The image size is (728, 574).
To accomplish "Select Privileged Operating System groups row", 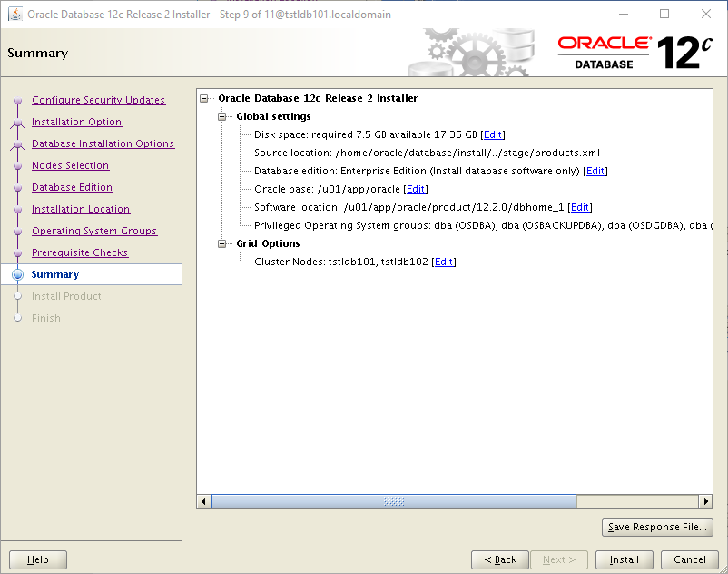I will (483, 226).
